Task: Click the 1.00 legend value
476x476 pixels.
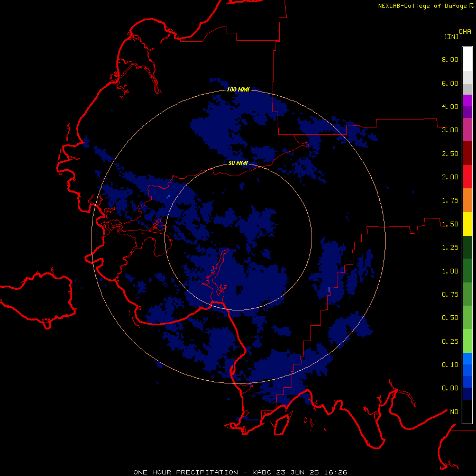Action: click(450, 271)
